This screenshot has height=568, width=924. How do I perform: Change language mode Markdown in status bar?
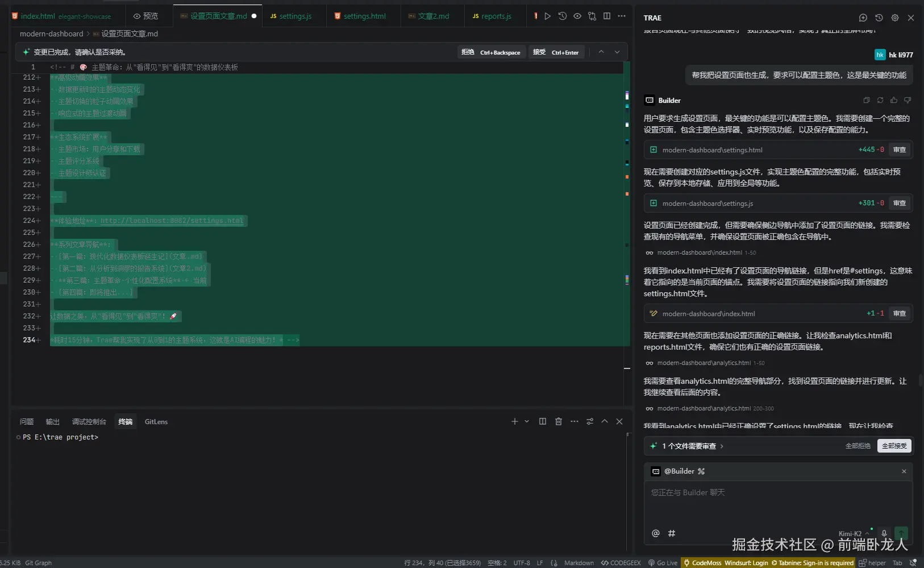(x=579, y=563)
